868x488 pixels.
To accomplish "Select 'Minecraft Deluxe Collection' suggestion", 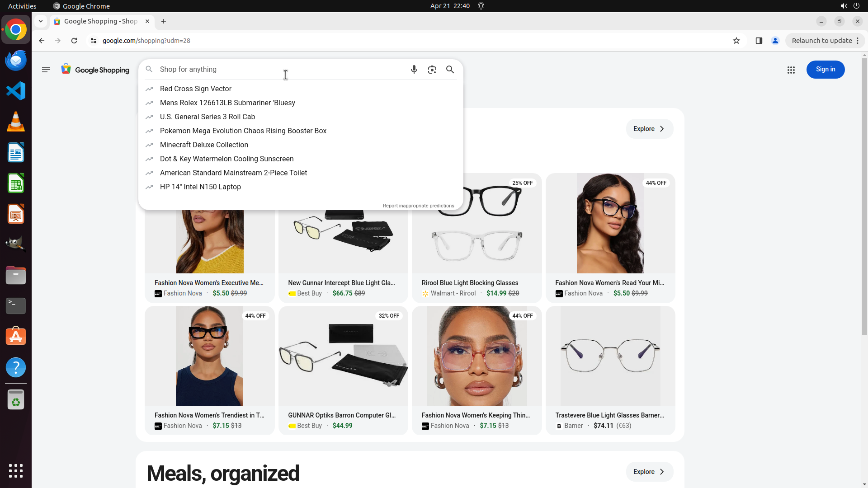I will [x=204, y=145].
